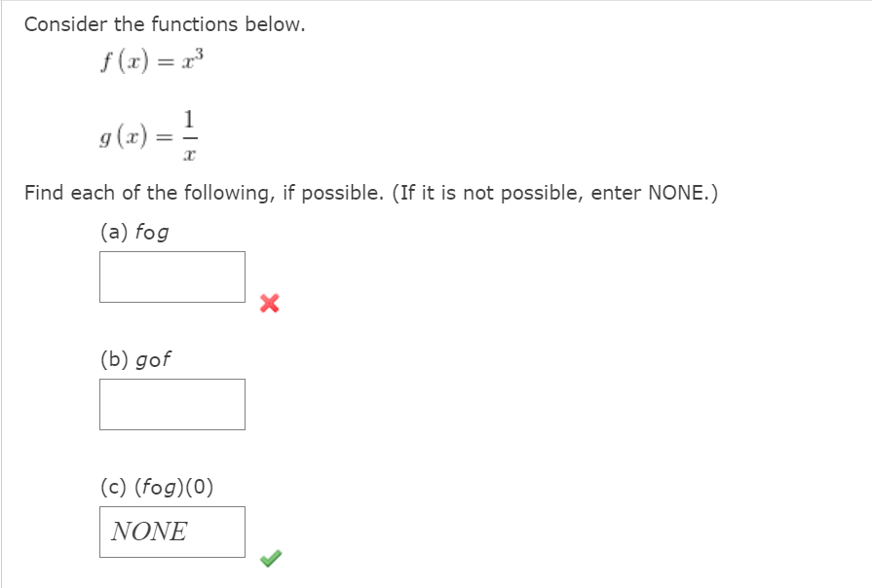The image size is (872, 588).
Task: Select the answer box for part (b) gof
Action: [171, 404]
